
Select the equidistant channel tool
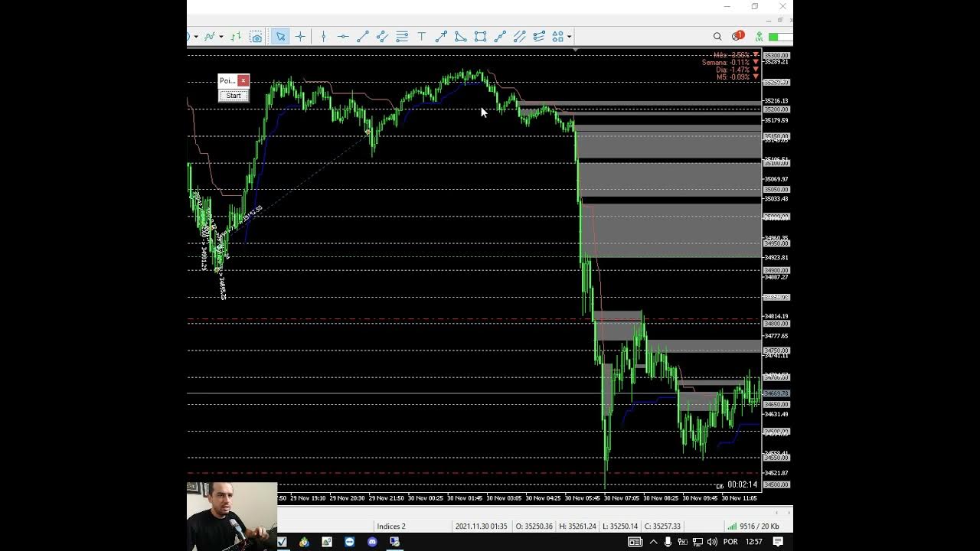click(382, 36)
